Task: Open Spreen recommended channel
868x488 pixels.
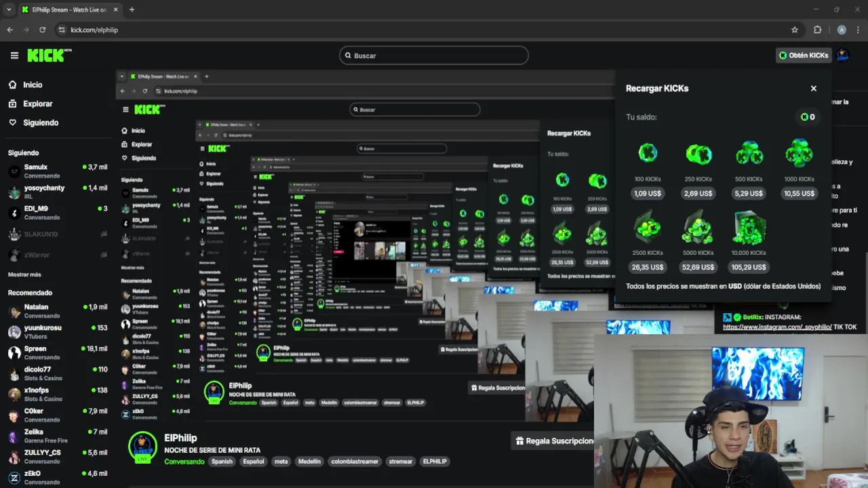Action: pyautogui.click(x=57, y=353)
